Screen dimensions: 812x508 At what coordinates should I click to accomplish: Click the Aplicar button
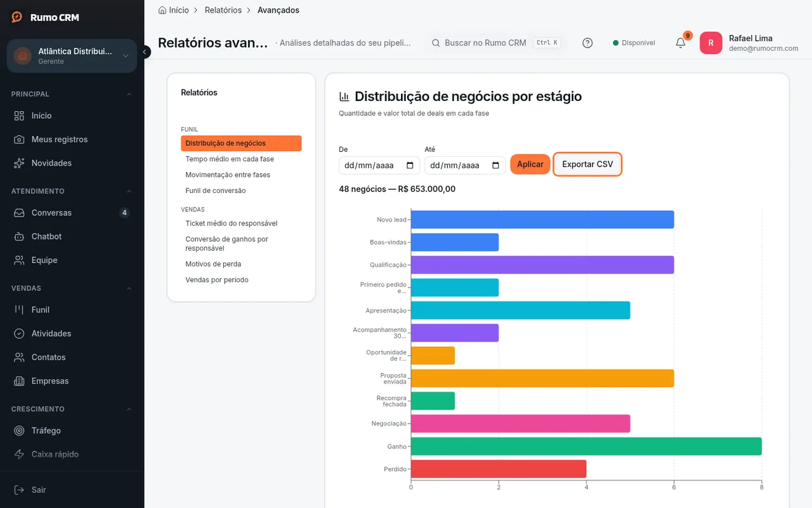coord(530,164)
